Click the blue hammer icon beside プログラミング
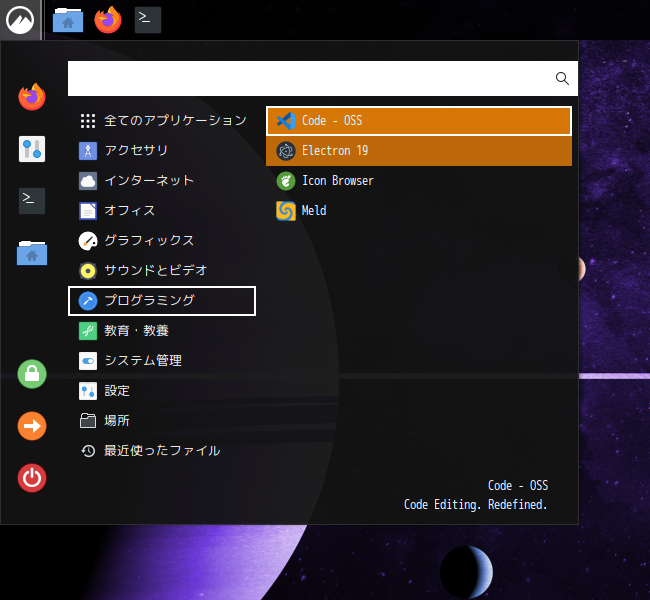The height and width of the screenshot is (600, 650). click(88, 301)
